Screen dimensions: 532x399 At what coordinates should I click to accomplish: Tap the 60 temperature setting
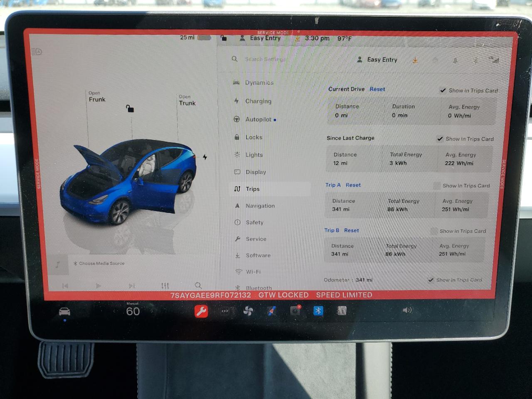tap(133, 311)
